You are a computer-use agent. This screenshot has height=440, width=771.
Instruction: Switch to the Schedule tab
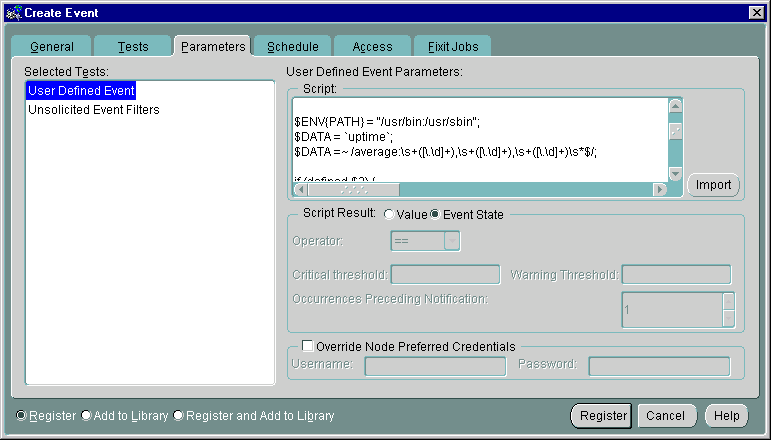[292, 47]
